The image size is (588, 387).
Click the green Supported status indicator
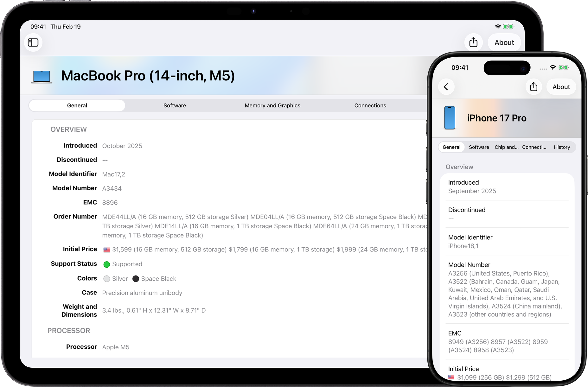click(x=107, y=264)
